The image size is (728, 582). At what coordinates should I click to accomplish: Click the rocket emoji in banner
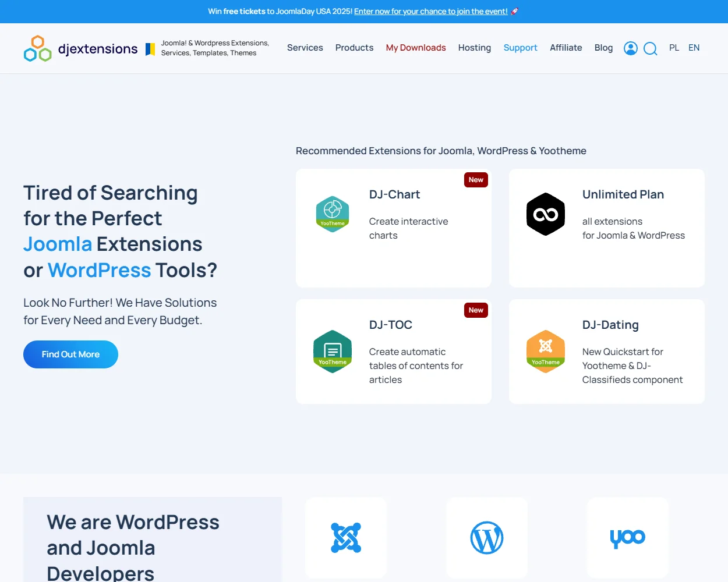pyautogui.click(x=514, y=11)
